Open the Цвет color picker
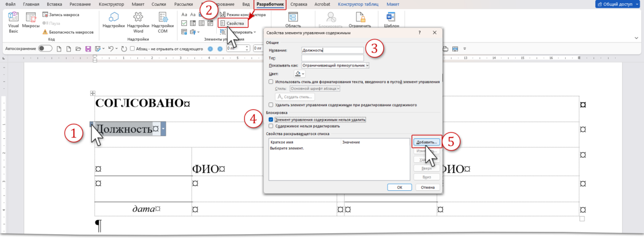Screen dimensions: 644x239 (x=299, y=73)
